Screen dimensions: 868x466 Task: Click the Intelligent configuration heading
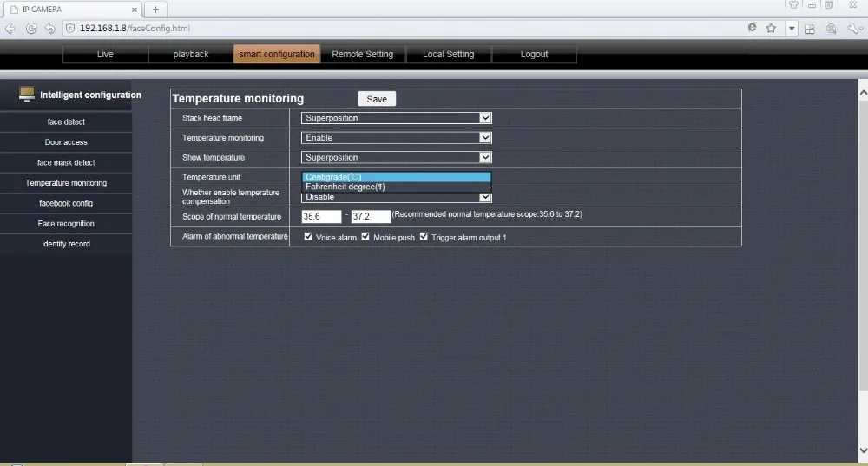pos(90,95)
